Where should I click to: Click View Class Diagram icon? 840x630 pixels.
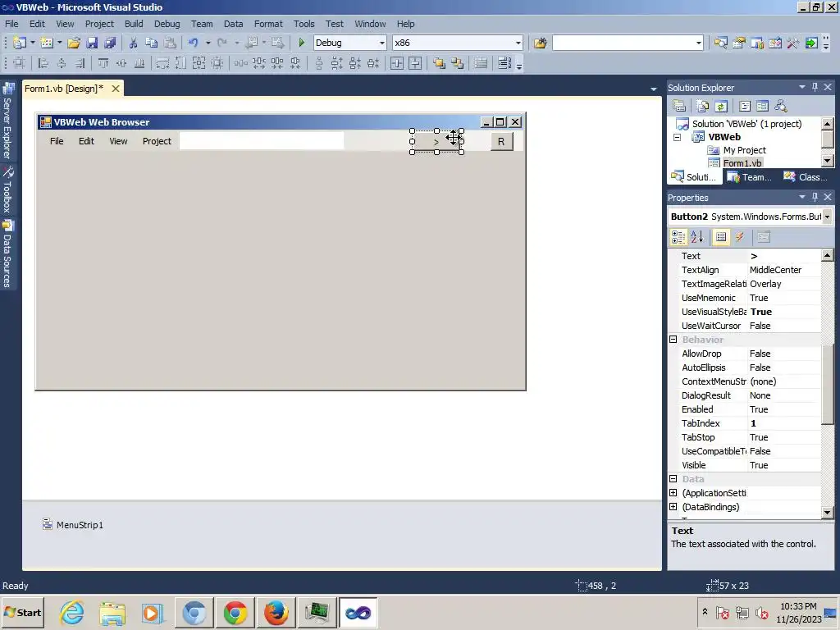pos(781,106)
